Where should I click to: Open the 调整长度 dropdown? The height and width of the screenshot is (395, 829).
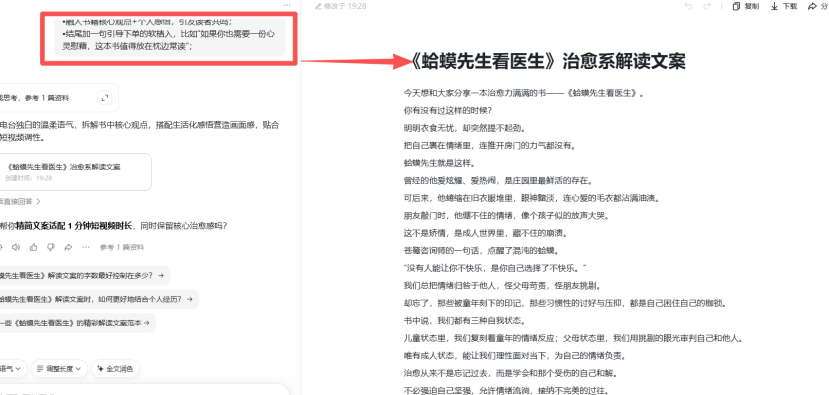pyautogui.click(x=59, y=369)
